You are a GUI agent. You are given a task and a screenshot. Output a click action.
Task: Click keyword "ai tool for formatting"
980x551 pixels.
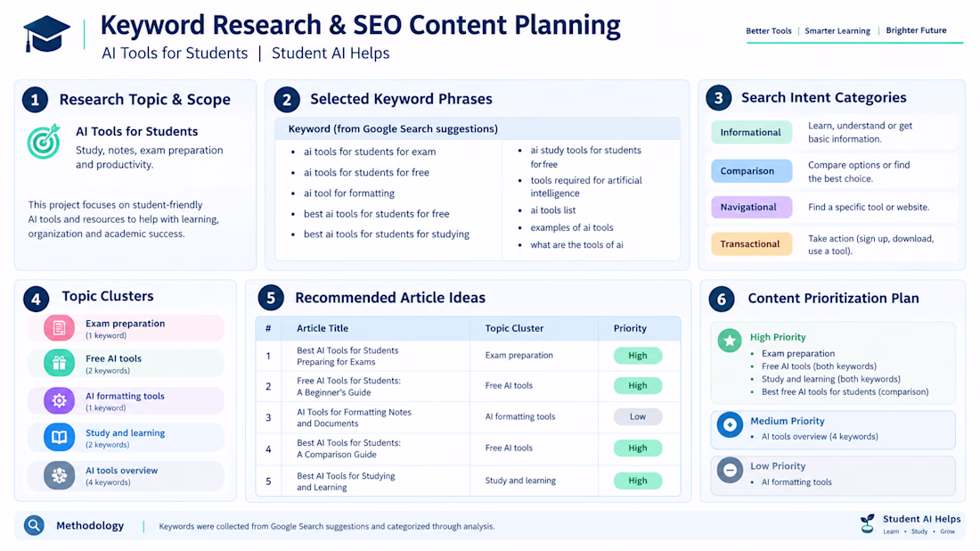349,193
